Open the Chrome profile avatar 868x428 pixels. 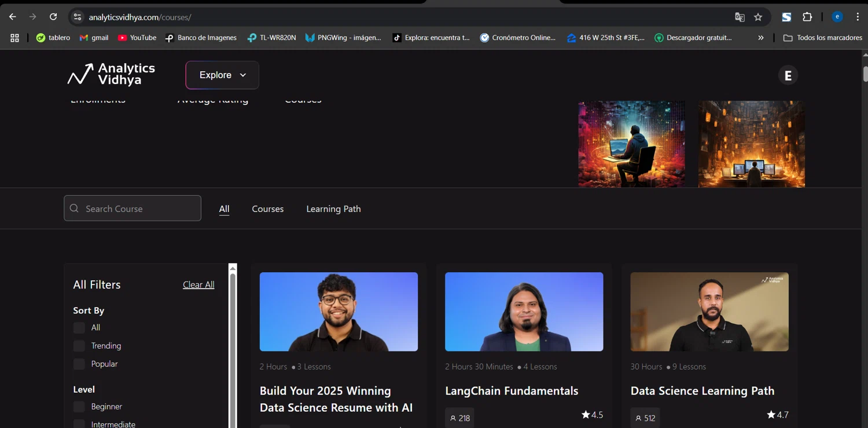coord(837,17)
